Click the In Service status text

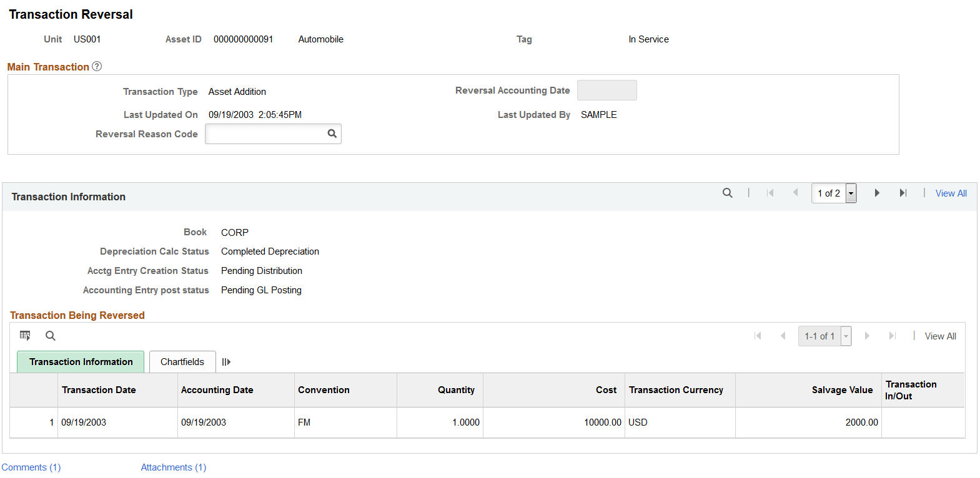click(648, 39)
